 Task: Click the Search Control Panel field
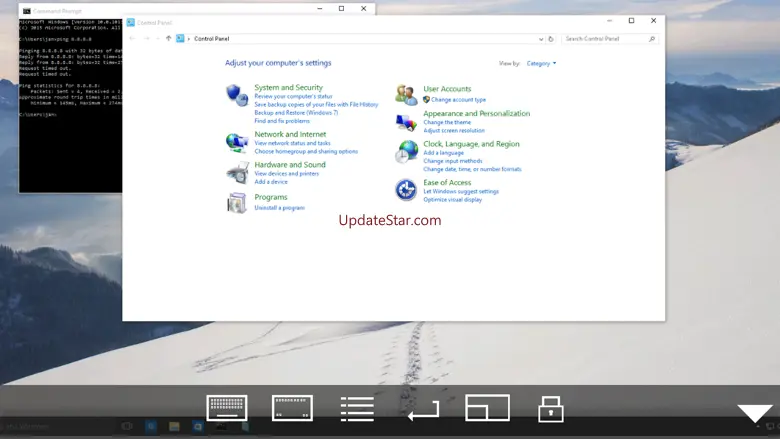point(610,39)
